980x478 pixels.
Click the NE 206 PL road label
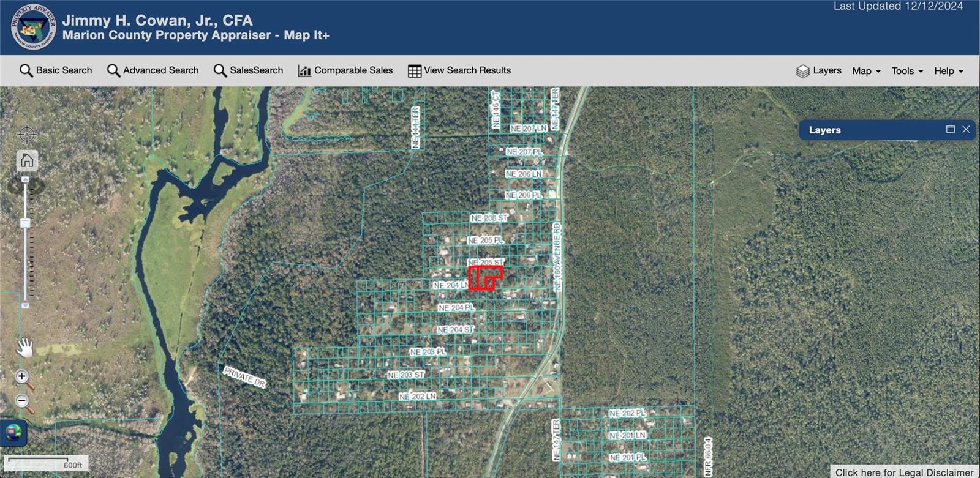point(523,195)
